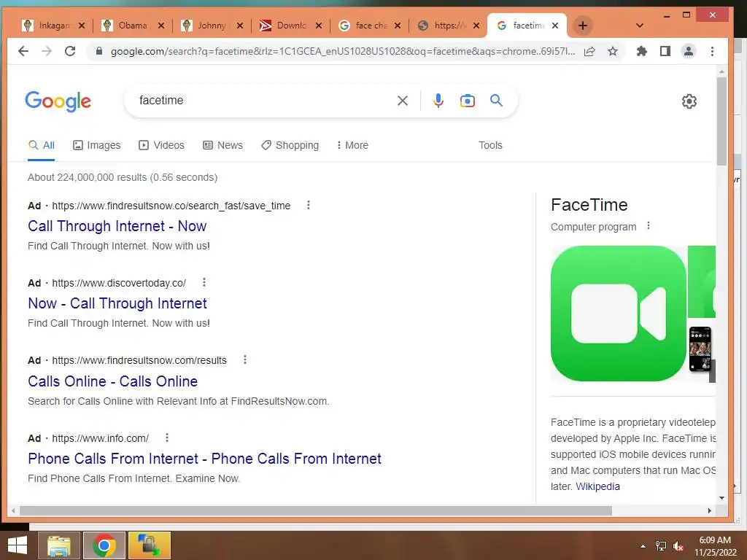Image resolution: width=747 pixels, height=560 pixels.
Task: Clear the search box with X
Action: [x=403, y=101]
